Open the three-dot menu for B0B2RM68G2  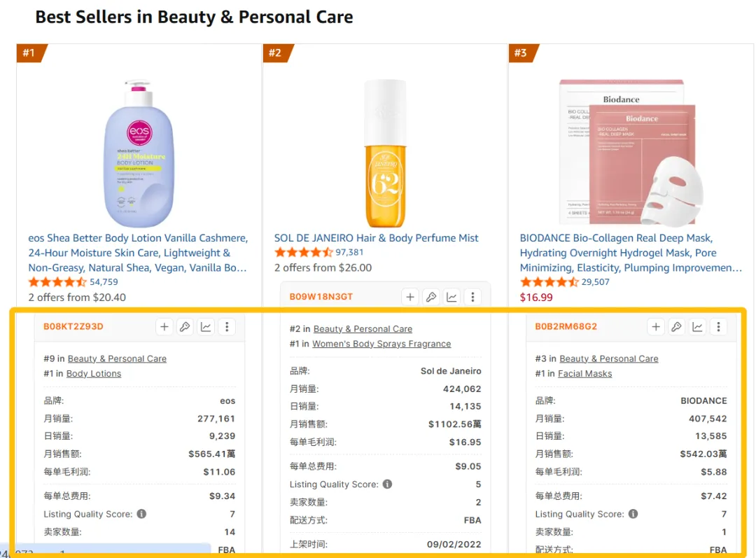(x=718, y=327)
